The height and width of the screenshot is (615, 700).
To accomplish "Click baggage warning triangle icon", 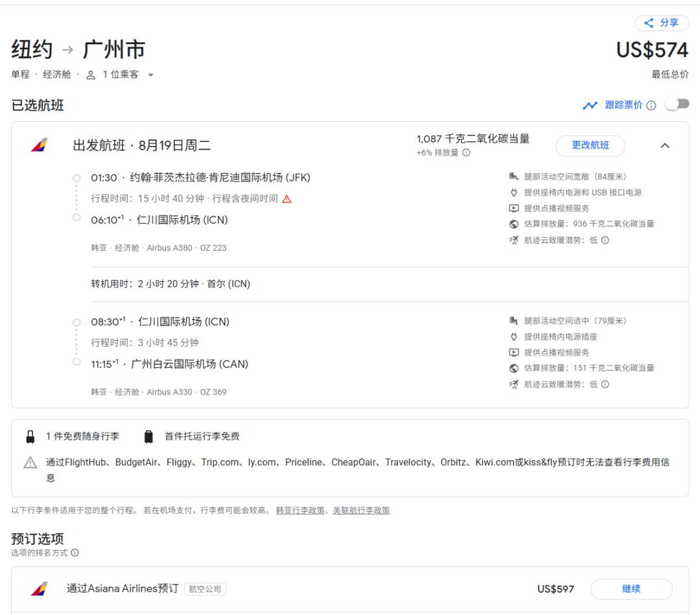I will click(30, 463).
